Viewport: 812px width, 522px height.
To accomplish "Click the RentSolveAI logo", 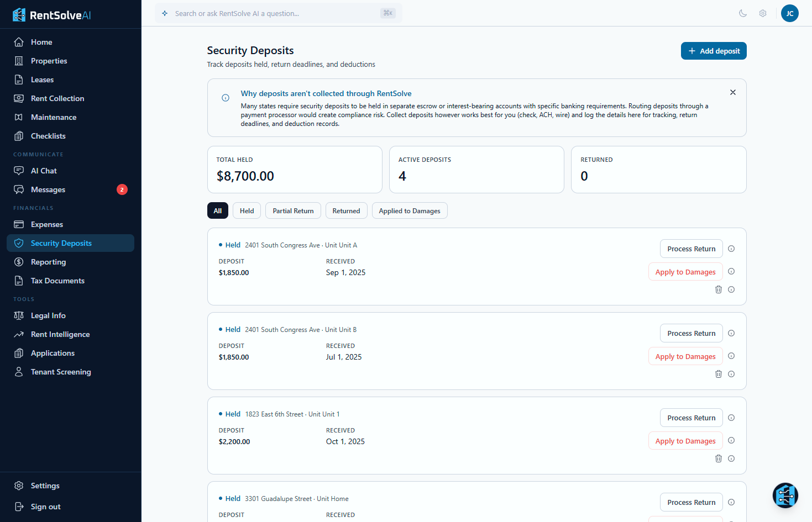I will tap(52, 15).
